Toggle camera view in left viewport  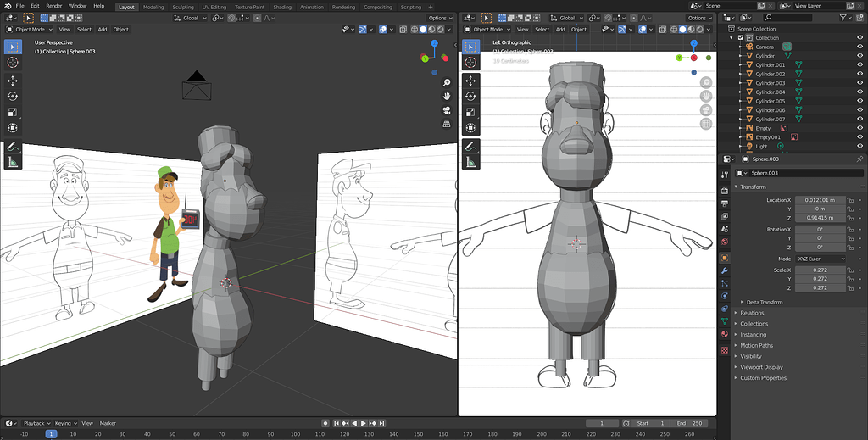446,110
